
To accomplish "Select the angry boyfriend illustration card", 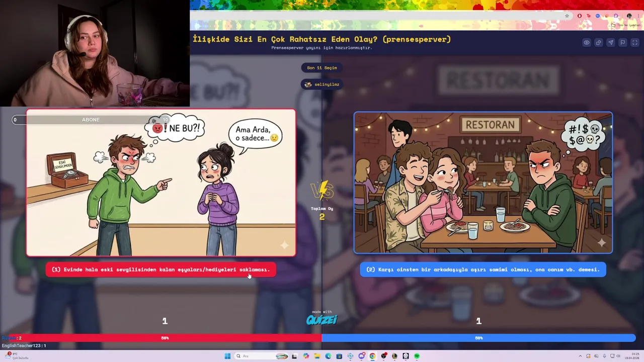I will pyautogui.click(x=161, y=183).
